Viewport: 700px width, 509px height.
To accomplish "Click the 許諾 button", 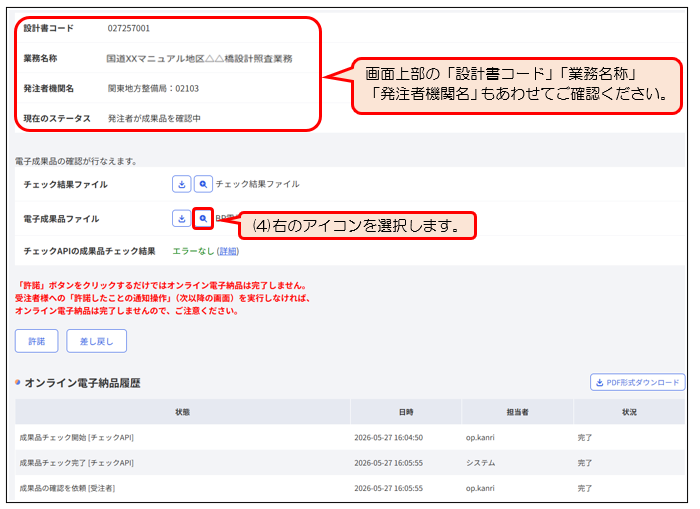I will (x=37, y=341).
